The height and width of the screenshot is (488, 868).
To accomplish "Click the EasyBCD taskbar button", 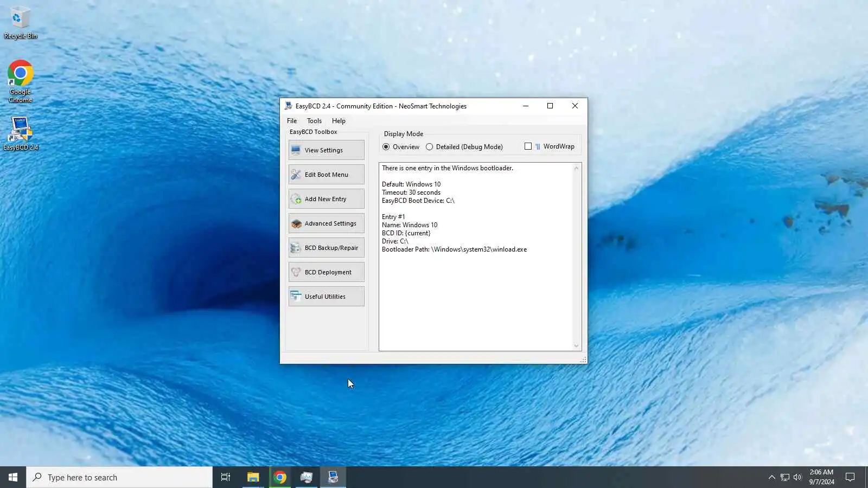I will [x=333, y=477].
